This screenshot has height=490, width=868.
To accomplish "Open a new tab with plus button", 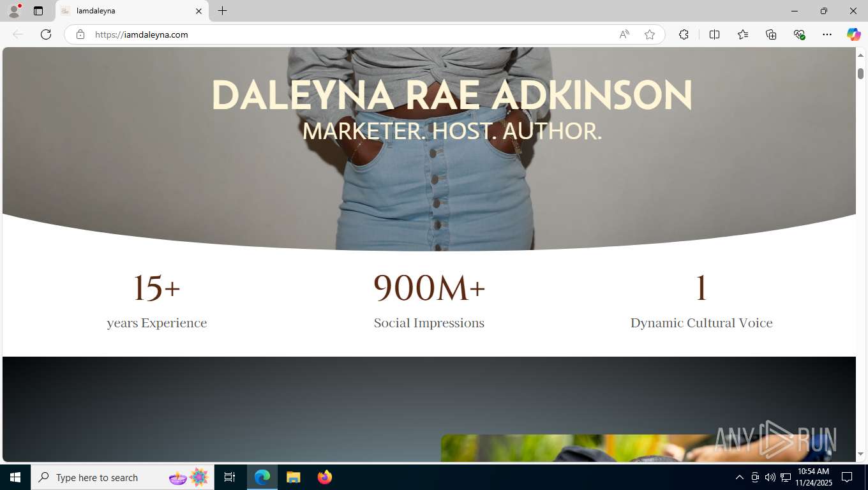I will [x=222, y=11].
